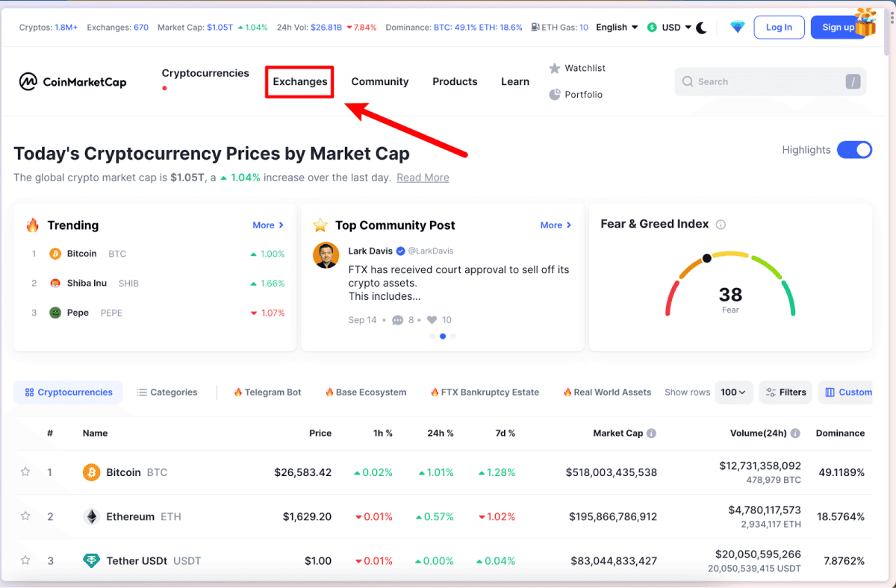Change rows shown via the 100 dropdown
Viewport: 896px width, 588px height.
click(x=733, y=392)
